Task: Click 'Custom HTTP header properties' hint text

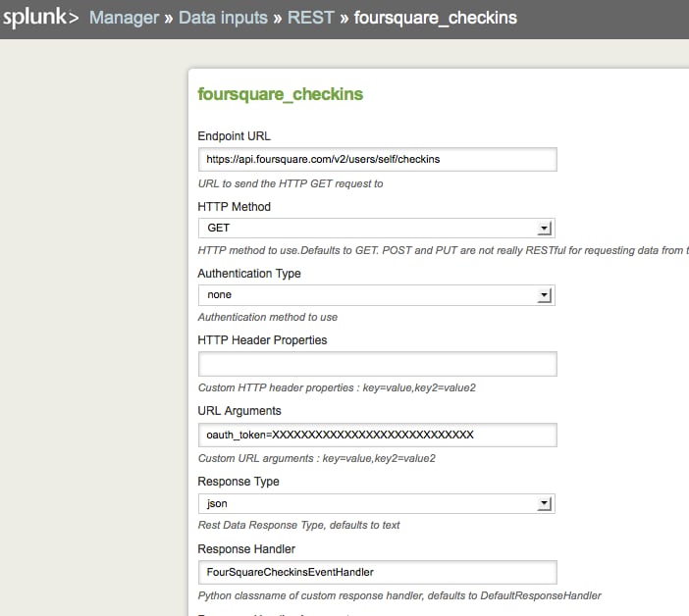Action: [337, 387]
